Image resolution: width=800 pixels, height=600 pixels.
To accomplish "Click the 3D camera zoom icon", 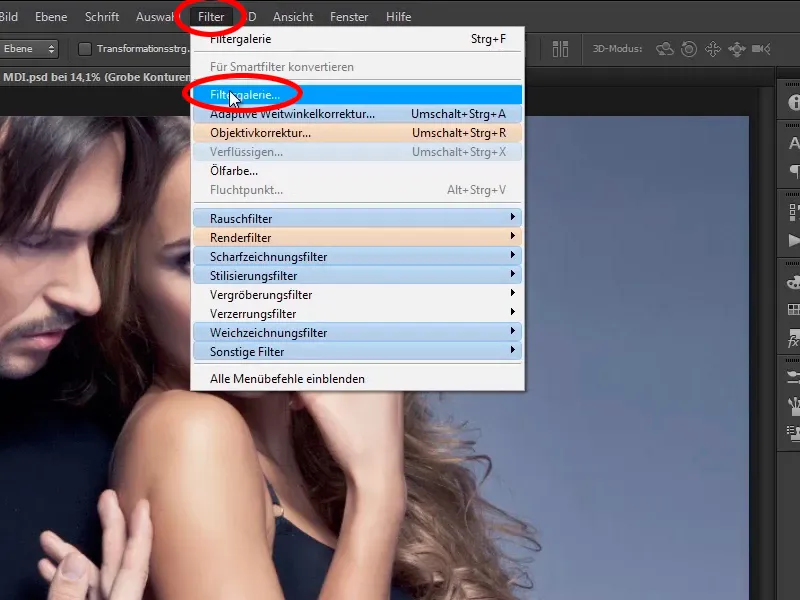I will [761, 49].
